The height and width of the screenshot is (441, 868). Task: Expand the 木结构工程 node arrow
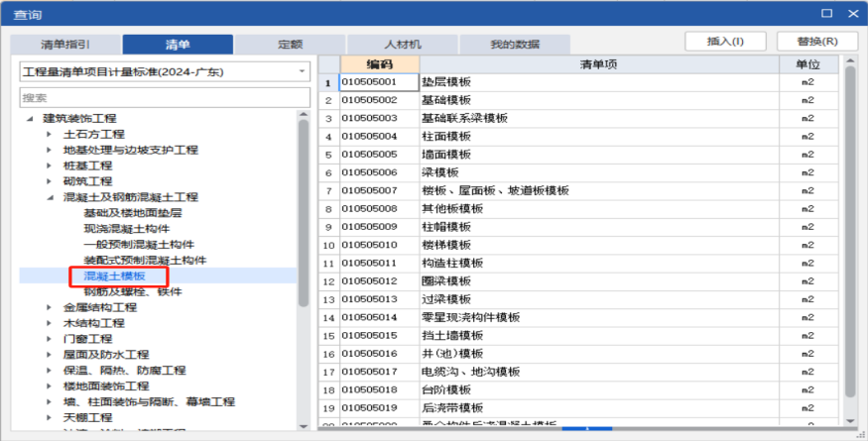[x=50, y=323]
